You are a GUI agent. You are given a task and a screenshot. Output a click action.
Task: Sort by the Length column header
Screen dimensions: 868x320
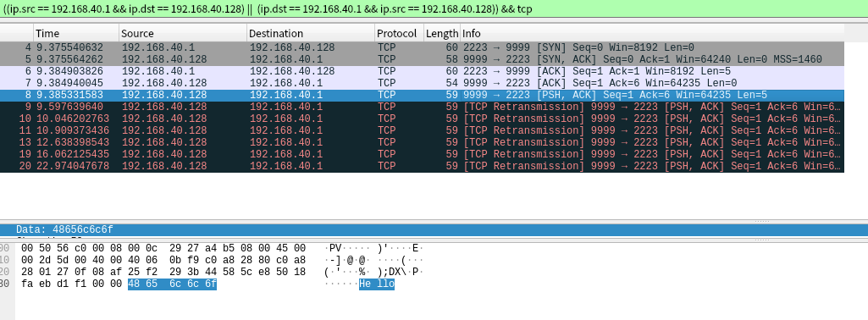(442, 33)
